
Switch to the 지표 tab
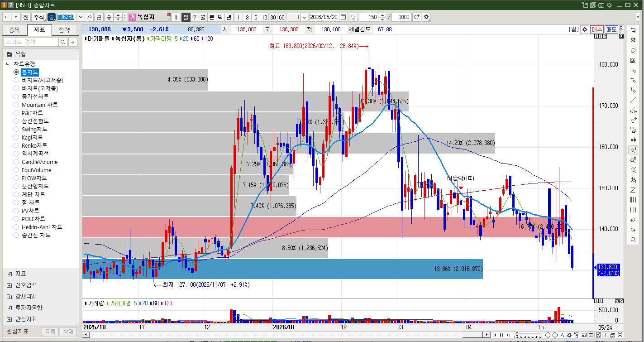39,30
